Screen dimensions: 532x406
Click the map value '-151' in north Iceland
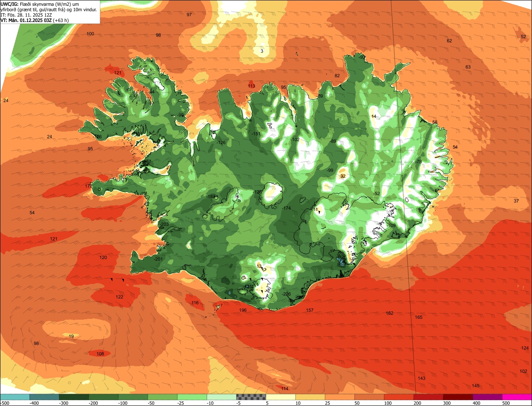pos(256,134)
